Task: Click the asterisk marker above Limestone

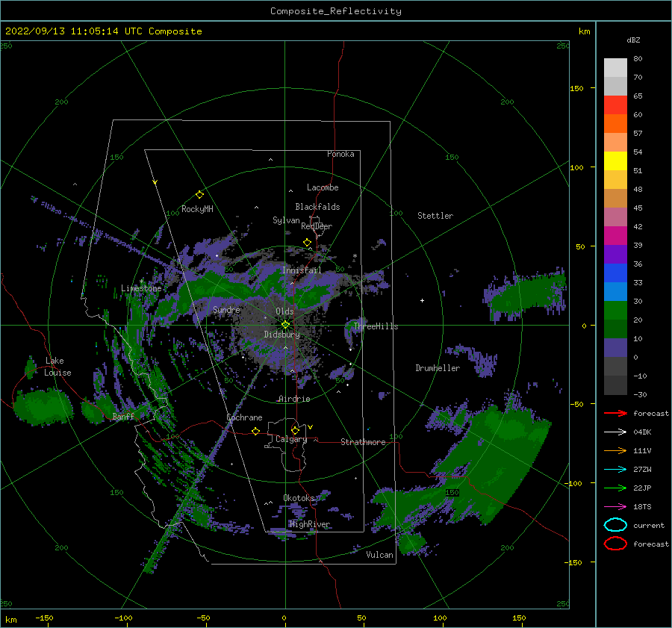Action: pos(141,282)
